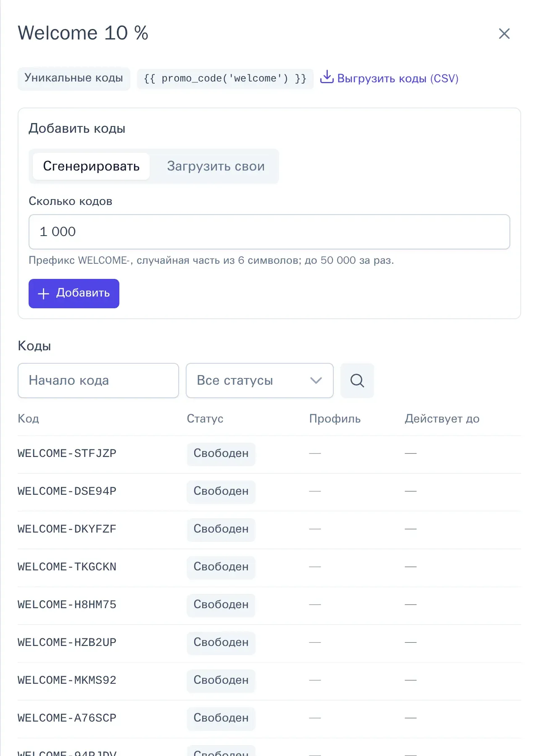Click the Действует до column header

click(442, 419)
